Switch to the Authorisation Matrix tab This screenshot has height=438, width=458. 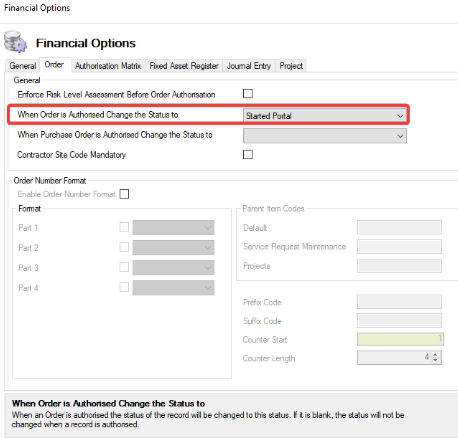(x=108, y=66)
